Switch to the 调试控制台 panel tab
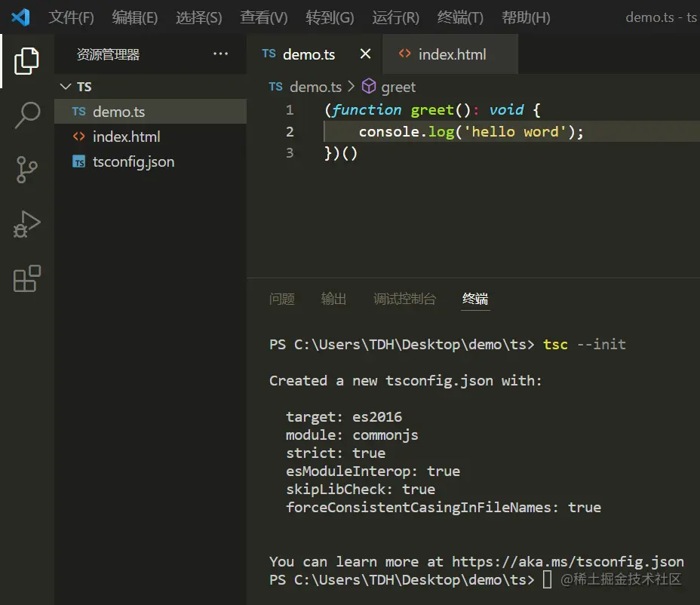This screenshot has width=700, height=605. [404, 299]
